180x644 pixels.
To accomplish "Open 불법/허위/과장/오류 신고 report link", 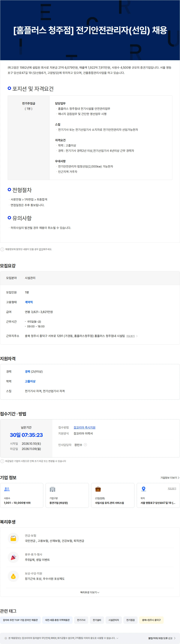I will pos(162,638).
